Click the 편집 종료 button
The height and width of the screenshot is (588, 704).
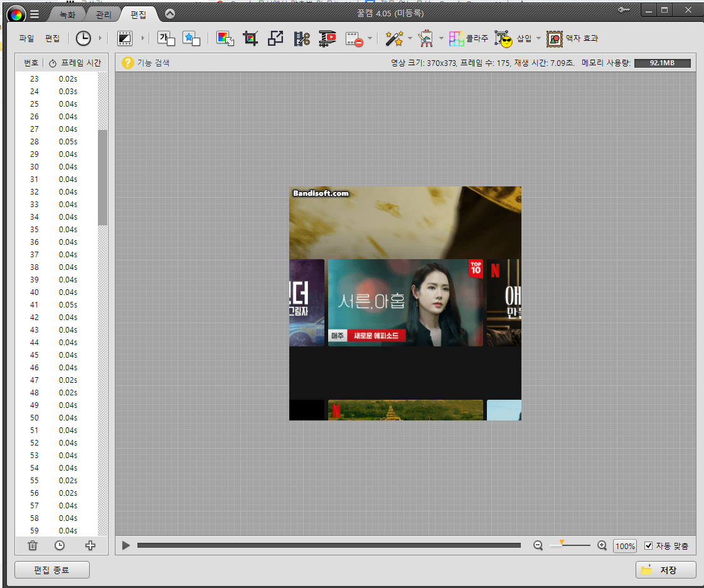point(51,570)
